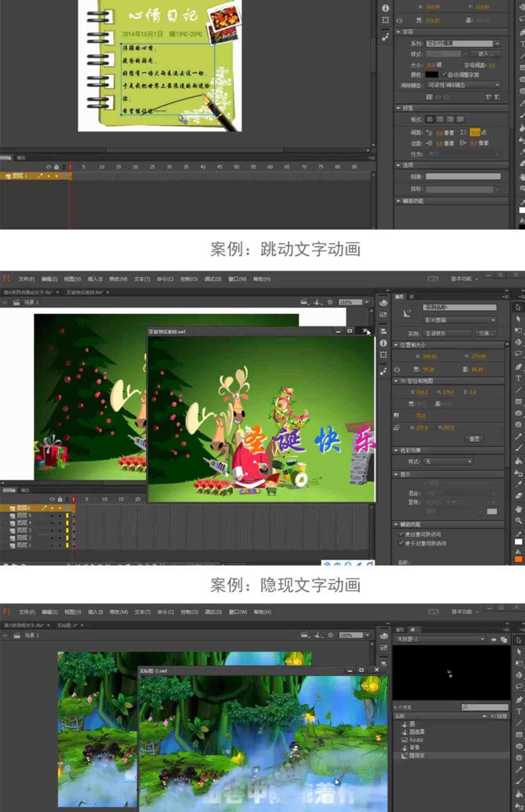
Task: Select the Subselection tool in the Christmas window
Action: pos(518,319)
